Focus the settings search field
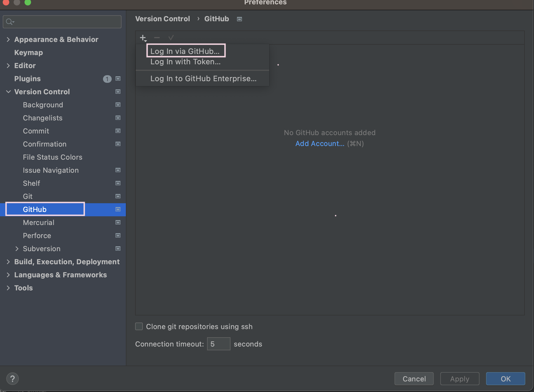 point(62,22)
